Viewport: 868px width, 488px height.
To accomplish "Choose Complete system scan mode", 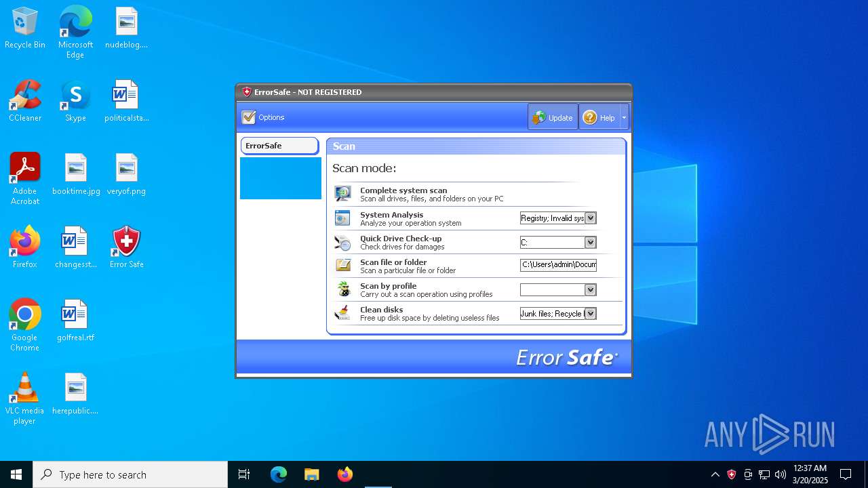I will [x=403, y=190].
